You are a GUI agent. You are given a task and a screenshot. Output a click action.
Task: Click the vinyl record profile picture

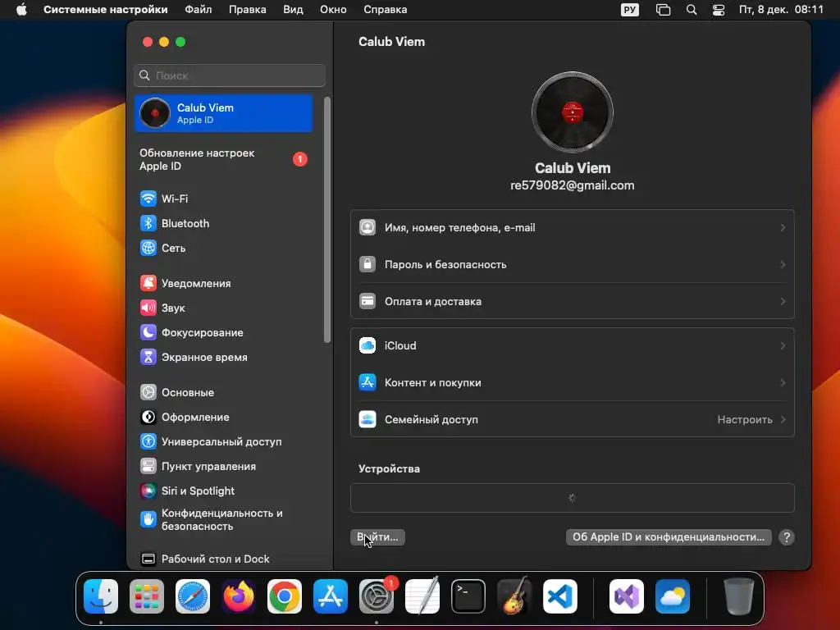(x=572, y=112)
